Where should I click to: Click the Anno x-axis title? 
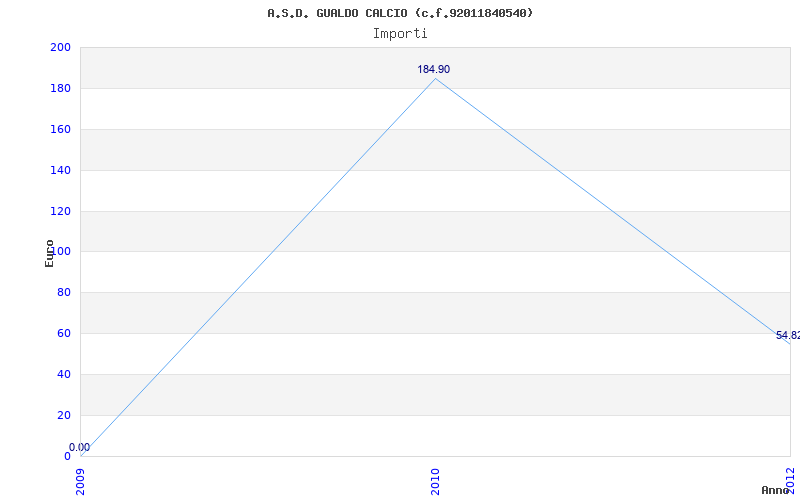pos(775,490)
